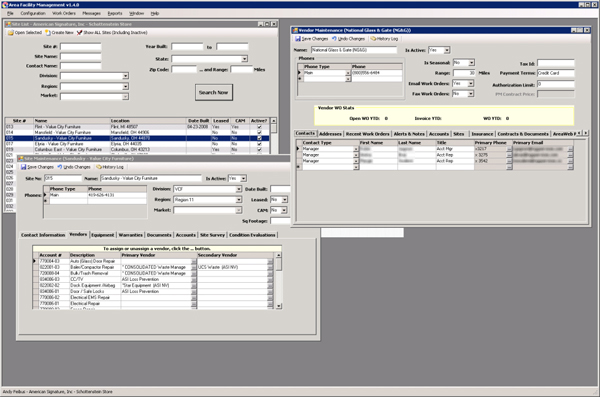Click the Search Now button
This screenshot has width=600, height=397.
(x=214, y=93)
